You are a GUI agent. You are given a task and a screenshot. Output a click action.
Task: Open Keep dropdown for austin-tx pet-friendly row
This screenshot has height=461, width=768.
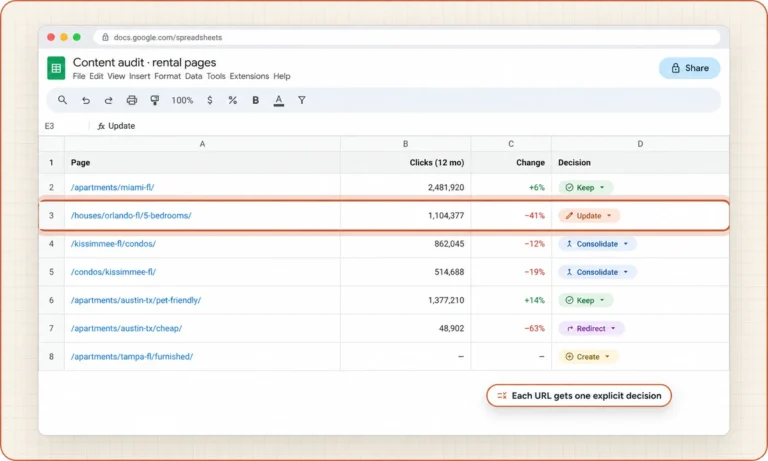pyautogui.click(x=586, y=300)
